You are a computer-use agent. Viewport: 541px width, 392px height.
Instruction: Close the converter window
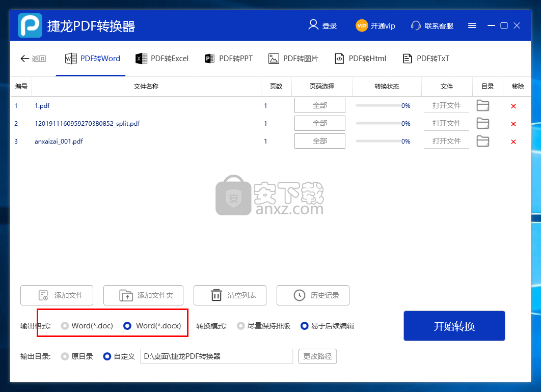pos(517,25)
